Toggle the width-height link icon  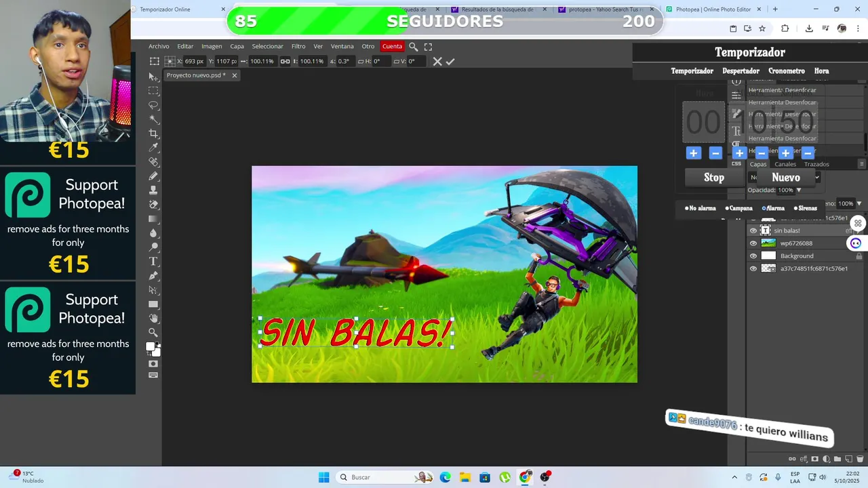point(285,61)
